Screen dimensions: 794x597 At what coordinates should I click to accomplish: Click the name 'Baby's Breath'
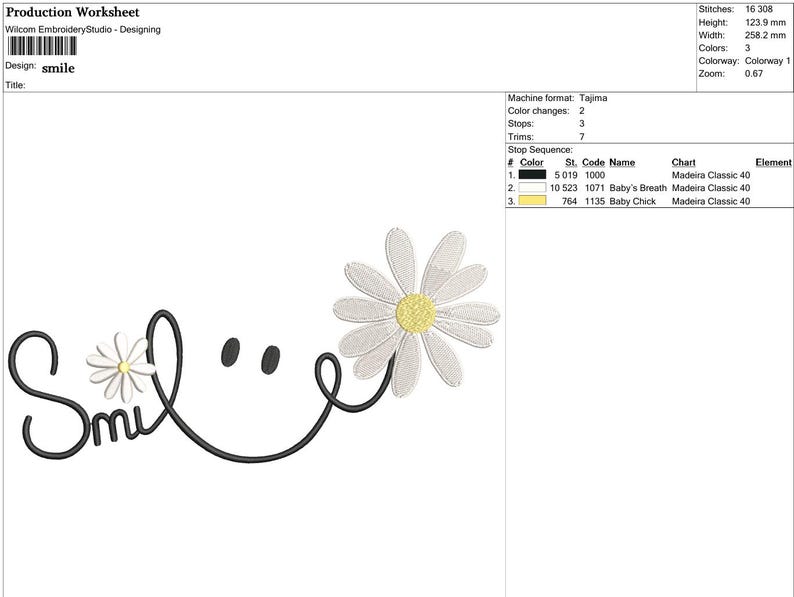point(638,188)
